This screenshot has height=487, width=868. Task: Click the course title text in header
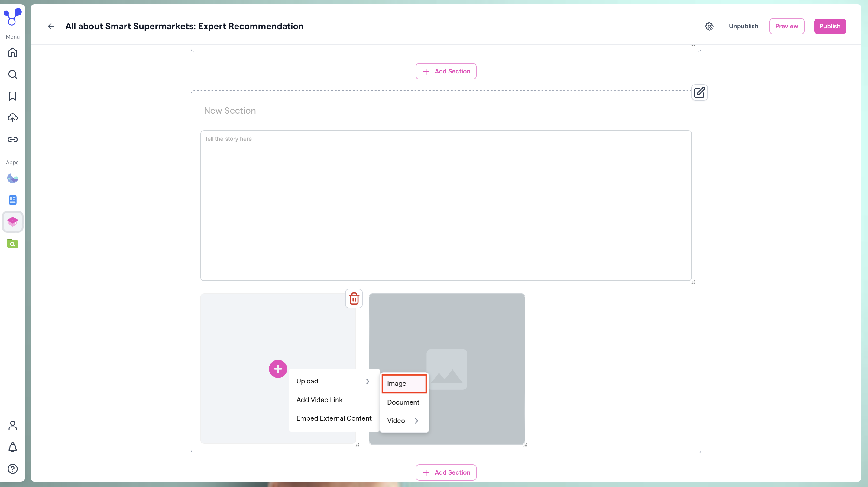(x=184, y=26)
